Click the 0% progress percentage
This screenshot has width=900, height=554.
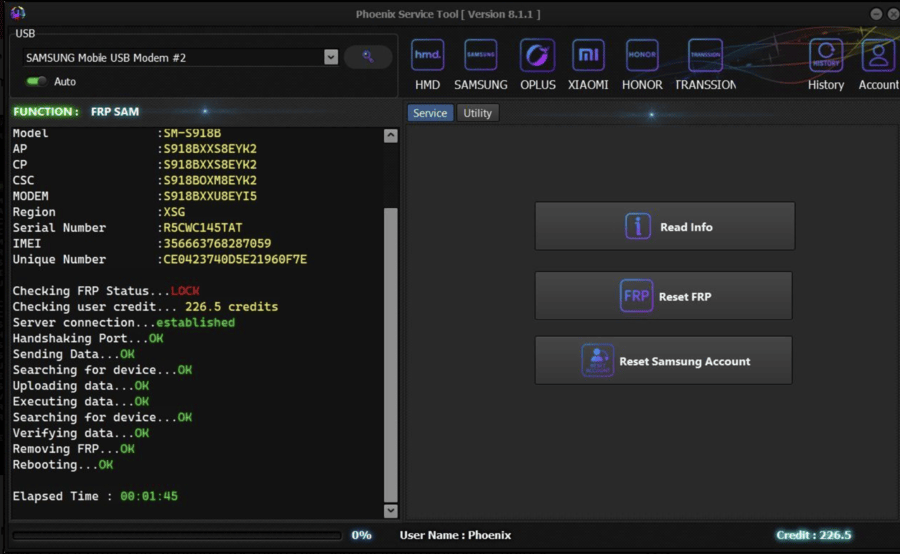pyautogui.click(x=361, y=535)
